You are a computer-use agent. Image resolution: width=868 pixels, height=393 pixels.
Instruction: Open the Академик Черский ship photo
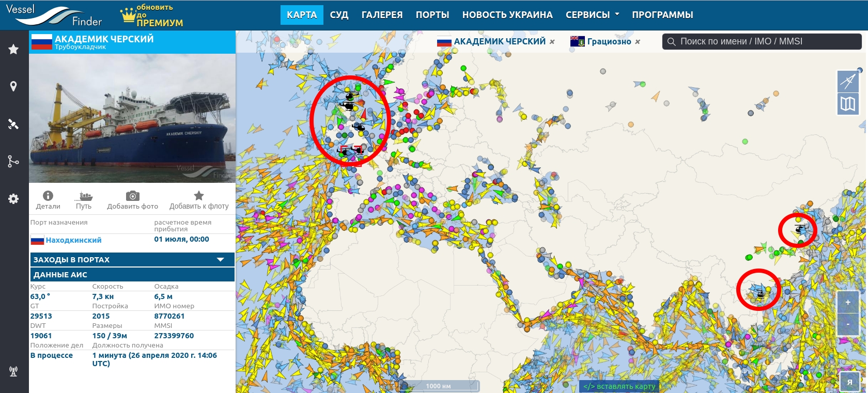[x=132, y=118]
